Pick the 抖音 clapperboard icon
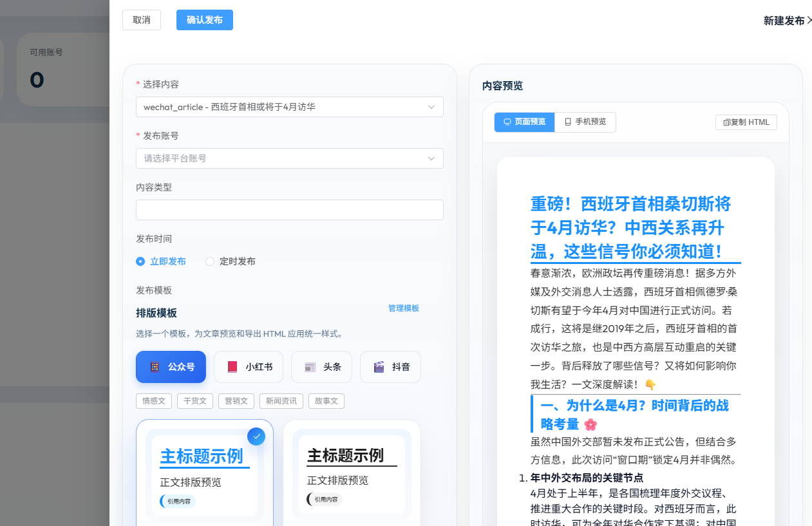Image resolution: width=812 pixels, height=526 pixels. click(379, 367)
